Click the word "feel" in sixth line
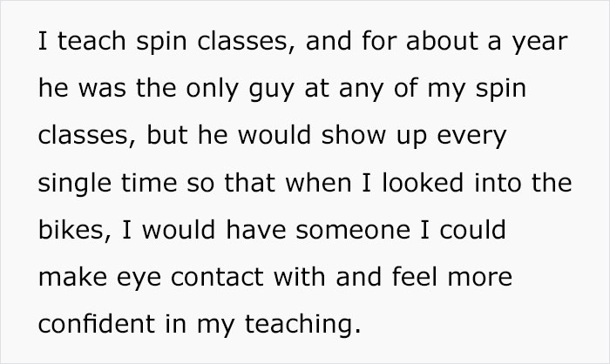610x364 pixels. [415, 277]
